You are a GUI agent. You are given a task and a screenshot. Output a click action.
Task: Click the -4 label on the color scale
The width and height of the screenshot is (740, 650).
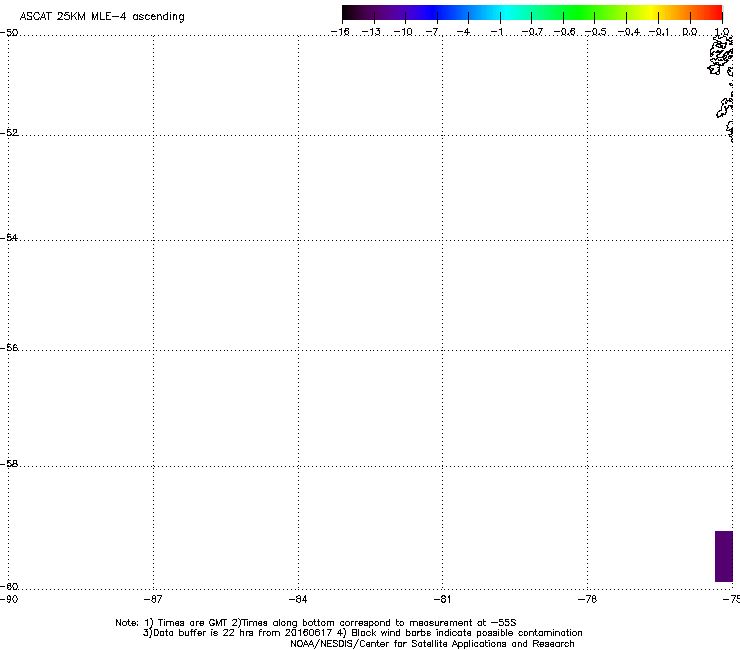(464, 32)
